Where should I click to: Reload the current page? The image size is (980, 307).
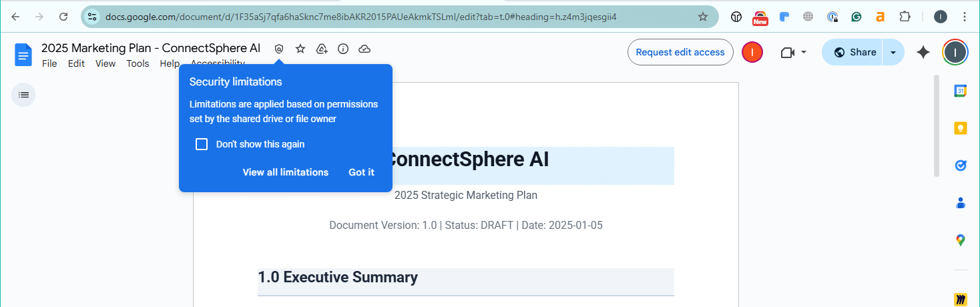(x=63, y=17)
